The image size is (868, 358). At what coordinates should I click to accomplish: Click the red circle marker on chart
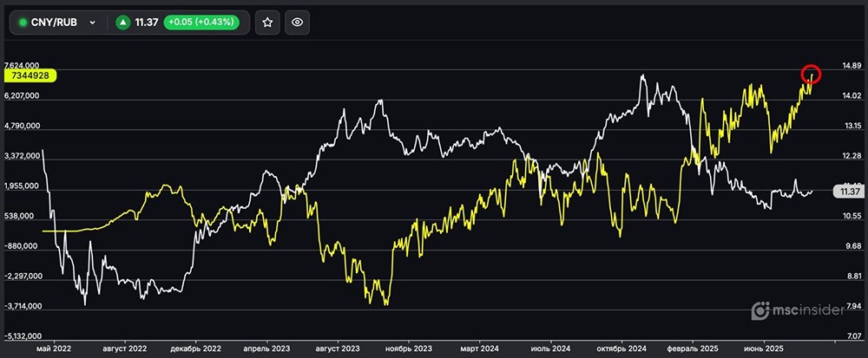coord(811,75)
